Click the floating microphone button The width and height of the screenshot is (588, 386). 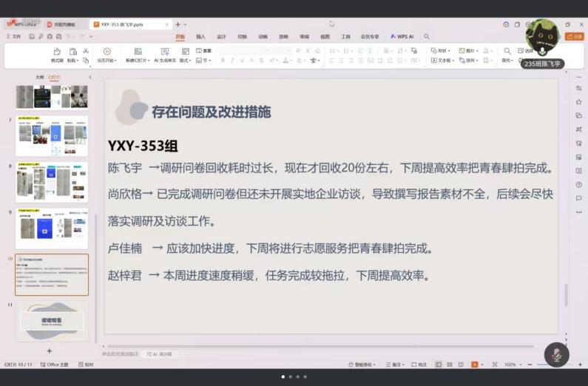point(556,355)
